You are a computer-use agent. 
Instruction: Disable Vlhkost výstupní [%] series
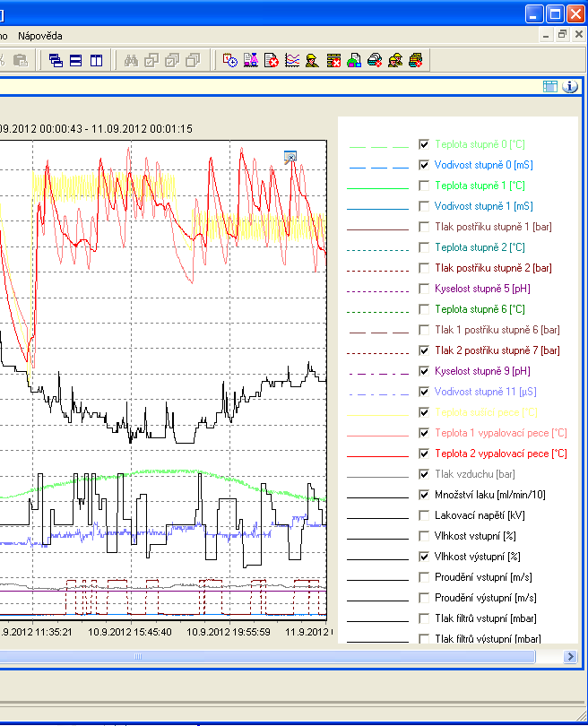click(x=424, y=557)
